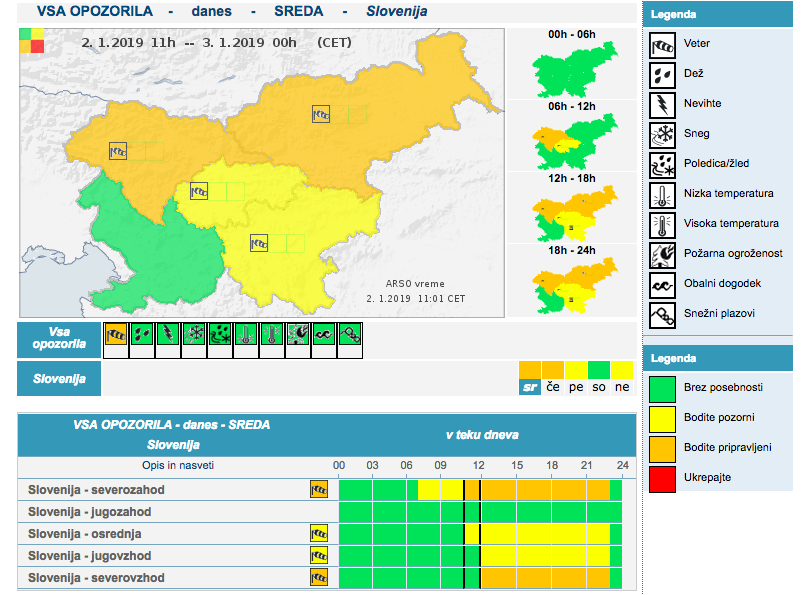The width and height of the screenshot is (809, 595).
Task: Open the Slovenija - osrednja row
Action: [x=90, y=534]
